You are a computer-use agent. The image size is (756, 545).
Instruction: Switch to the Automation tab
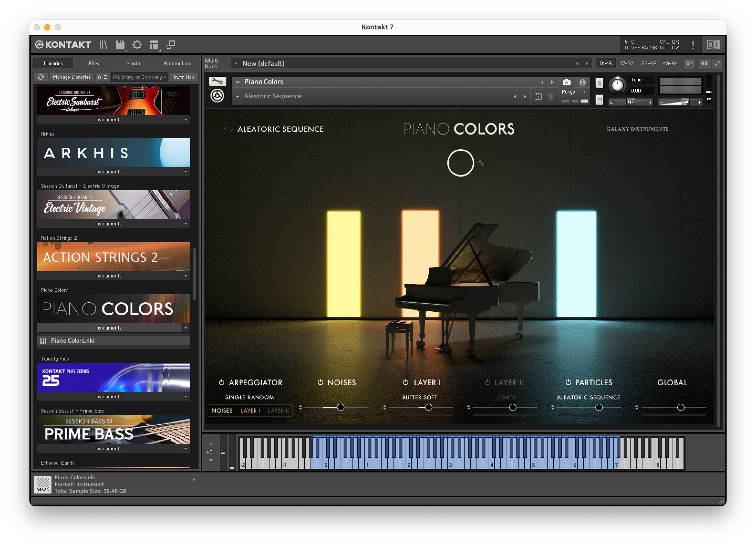point(177,63)
